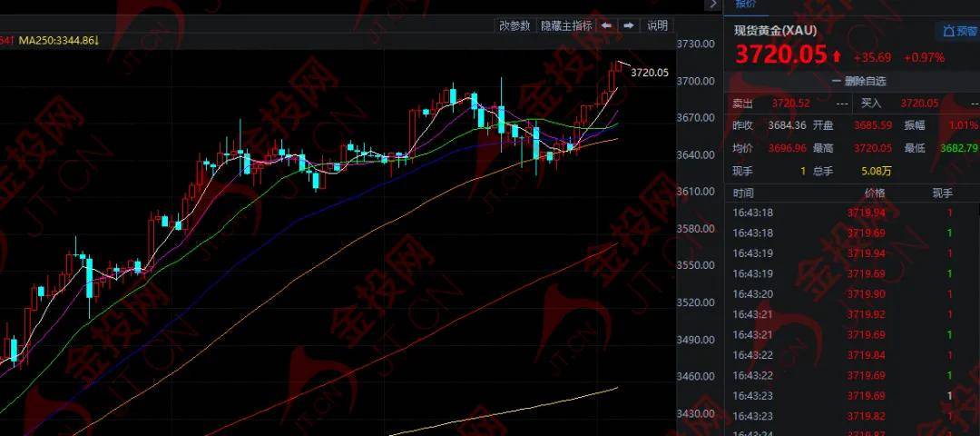The image size is (980, 436).
Task: Click the left arrow chart navigation icon
Action: pos(606,25)
